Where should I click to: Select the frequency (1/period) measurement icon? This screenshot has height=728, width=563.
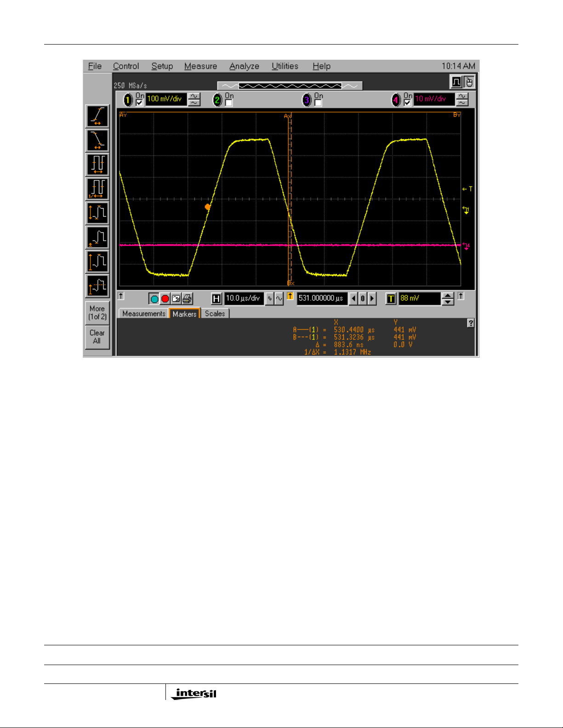97,188
